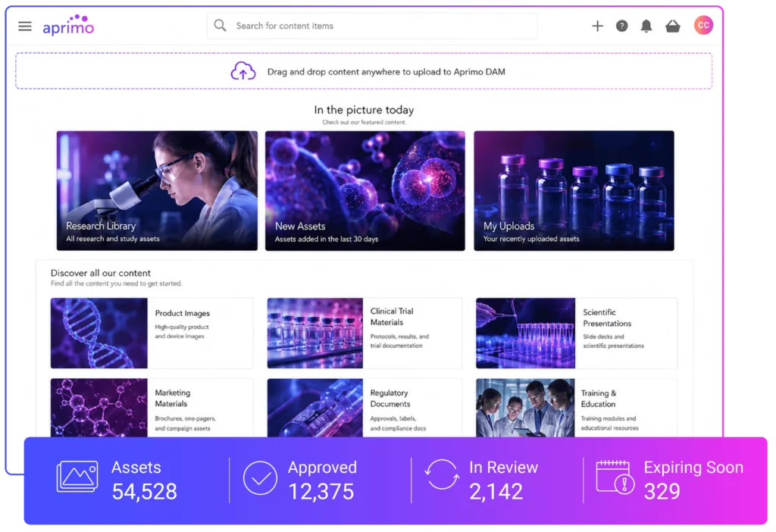This screenshot has height=532, width=776.
Task: Click "High-quality product and device images" text
Action: pyautogui.click(x=182, y=332)
